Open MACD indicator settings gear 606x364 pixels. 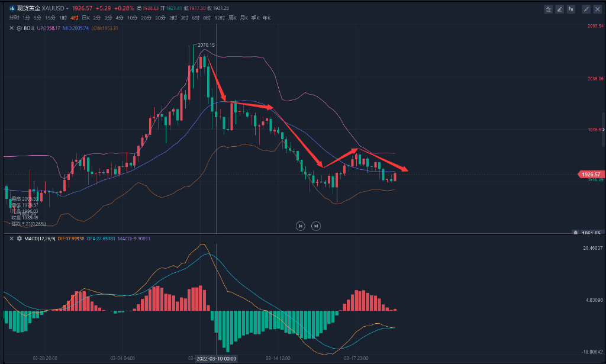pyautogui.click(x=18, y=239)
